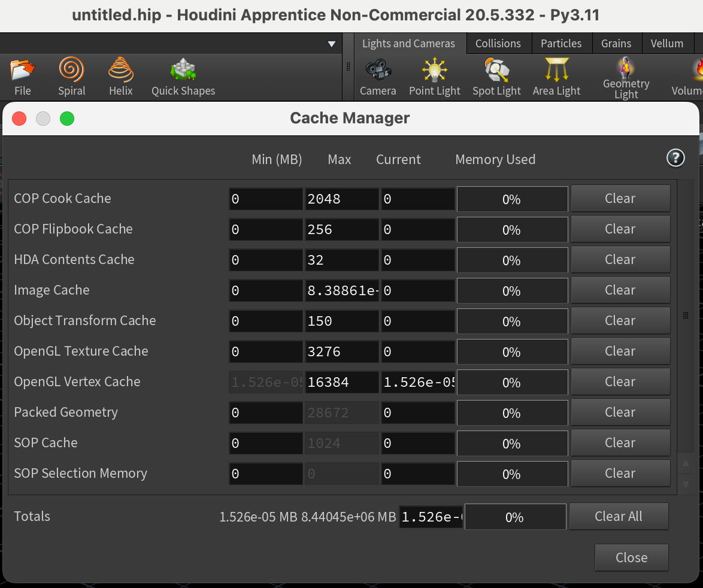Select the Helix shelf tool
Screen dimensions: 703x588
[120, 77]
